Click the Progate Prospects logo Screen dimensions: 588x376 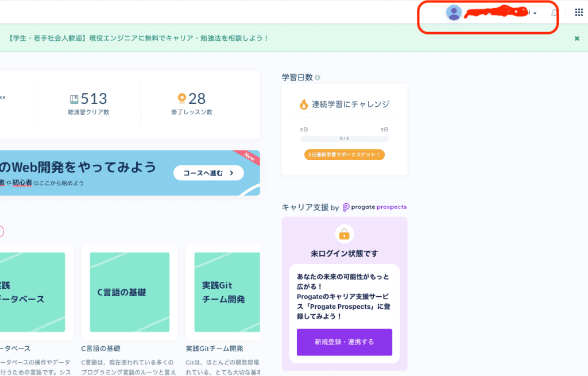(375, 207)
